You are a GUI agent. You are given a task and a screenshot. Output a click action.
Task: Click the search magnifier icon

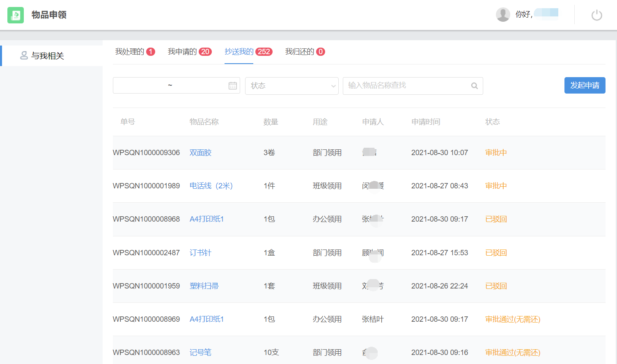coord(474,86)
